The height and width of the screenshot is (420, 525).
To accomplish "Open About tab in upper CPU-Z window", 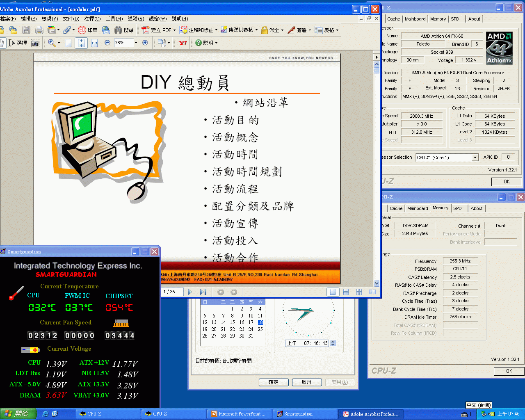I will point(474,19).
